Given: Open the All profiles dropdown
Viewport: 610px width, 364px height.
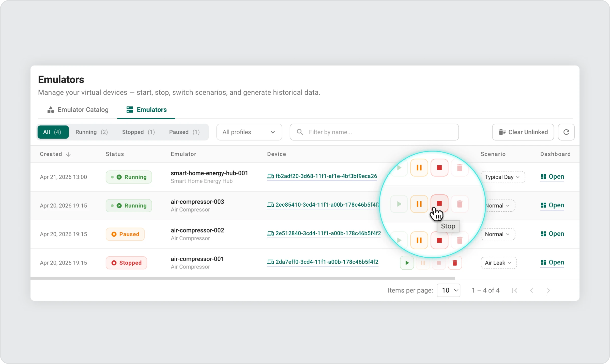Looking at the screenshot, I should 249,132.
